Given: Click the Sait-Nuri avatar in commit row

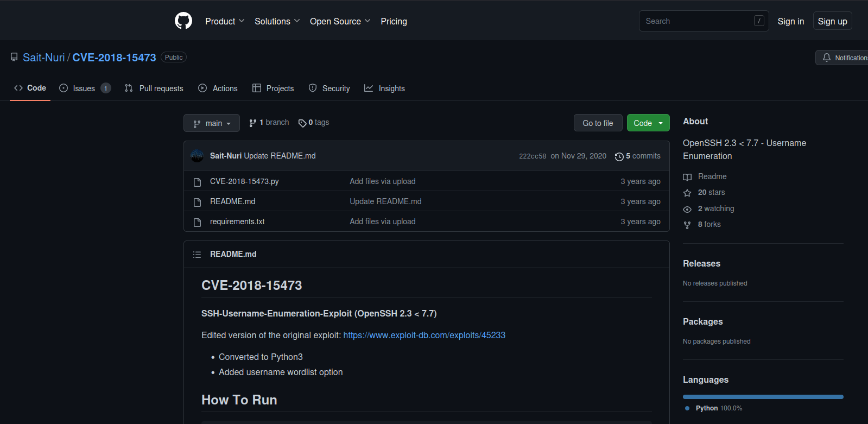Looking at the screenshot, I should click(197, 156).
